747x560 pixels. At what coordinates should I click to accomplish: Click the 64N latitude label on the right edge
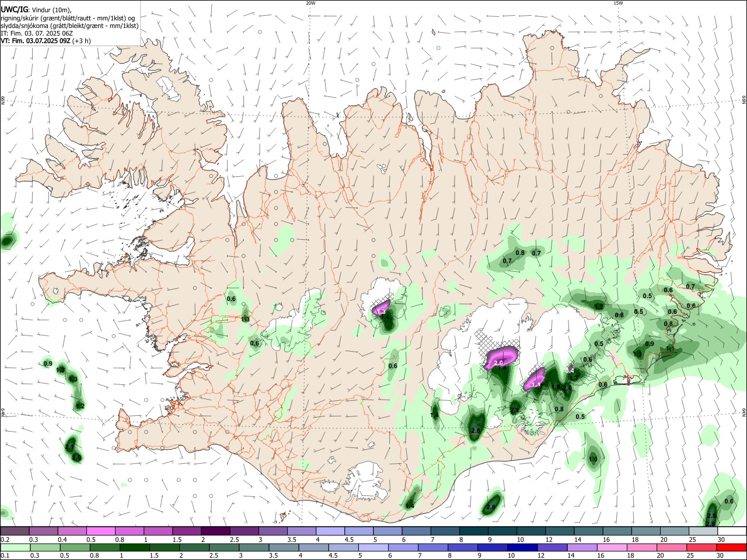744,412
